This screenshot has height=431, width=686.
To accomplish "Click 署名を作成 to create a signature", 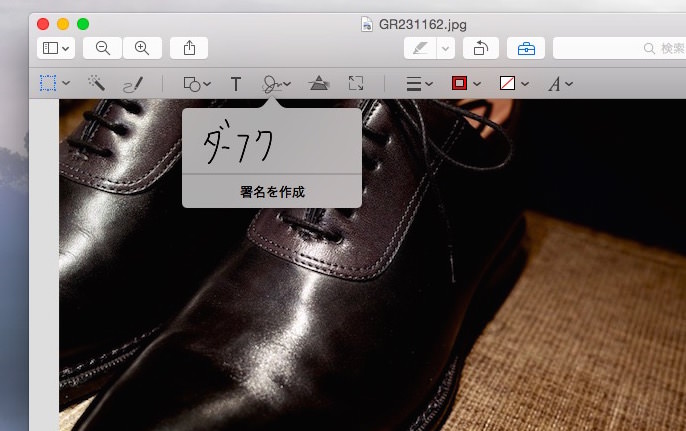I will click(x=272, y=192).
